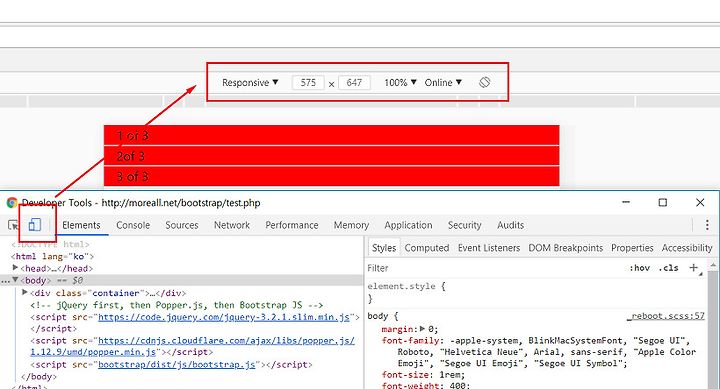Open the Audits tab
Screen dimensions: 720x389
pos(510,225)
